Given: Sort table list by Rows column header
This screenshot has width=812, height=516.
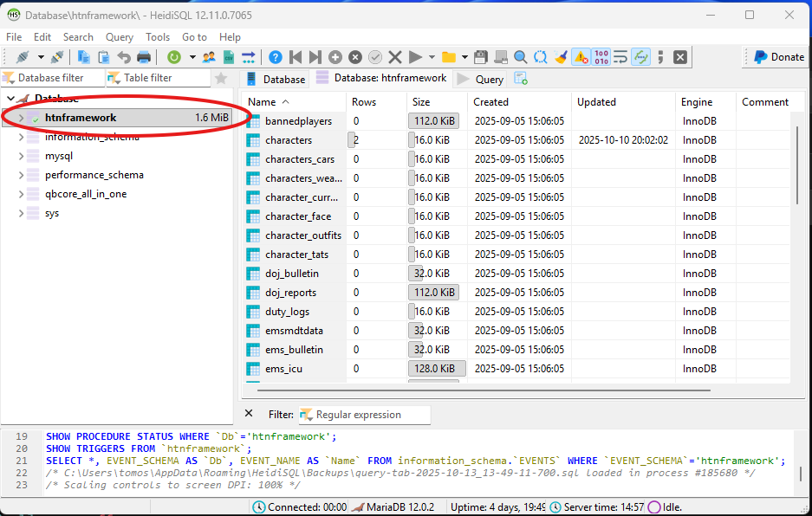Looking at the screenshot, I should click(x=364, y=102).
